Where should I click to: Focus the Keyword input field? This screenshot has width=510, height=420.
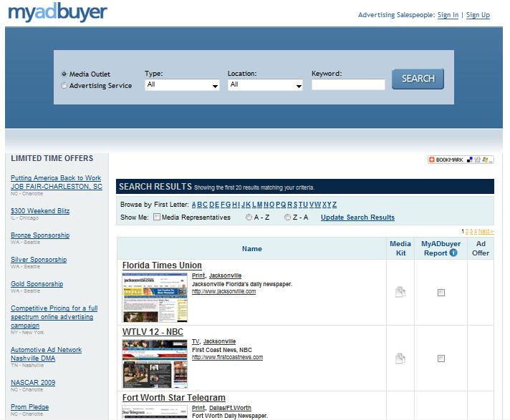(348, 84)
